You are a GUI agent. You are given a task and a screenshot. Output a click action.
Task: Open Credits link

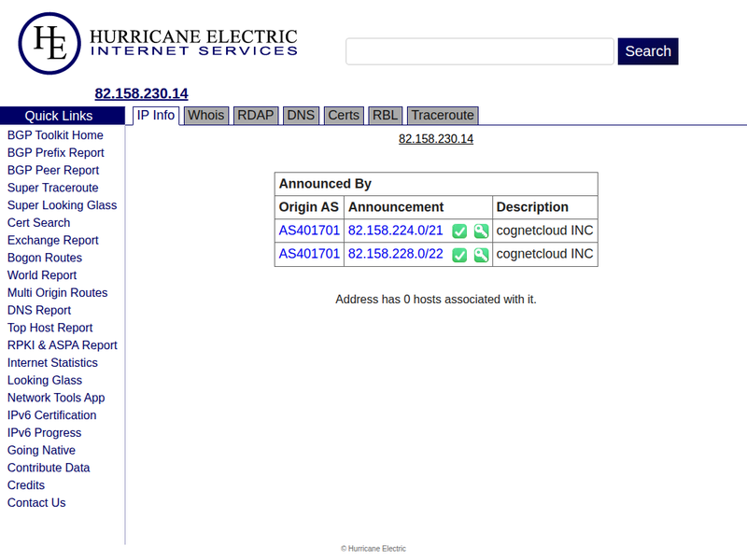coord(26,485)
